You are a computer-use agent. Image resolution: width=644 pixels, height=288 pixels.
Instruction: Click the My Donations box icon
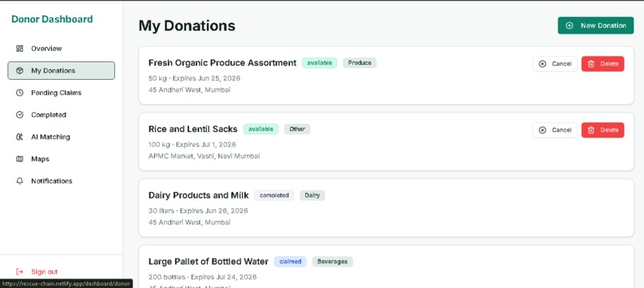point(20,70)
